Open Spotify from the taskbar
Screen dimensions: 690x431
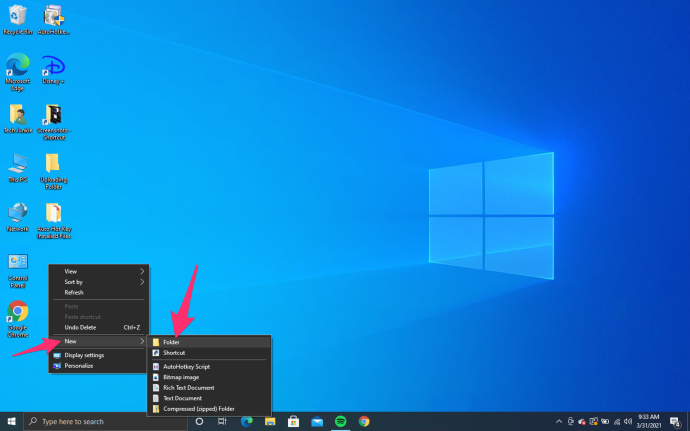point(340,421)
